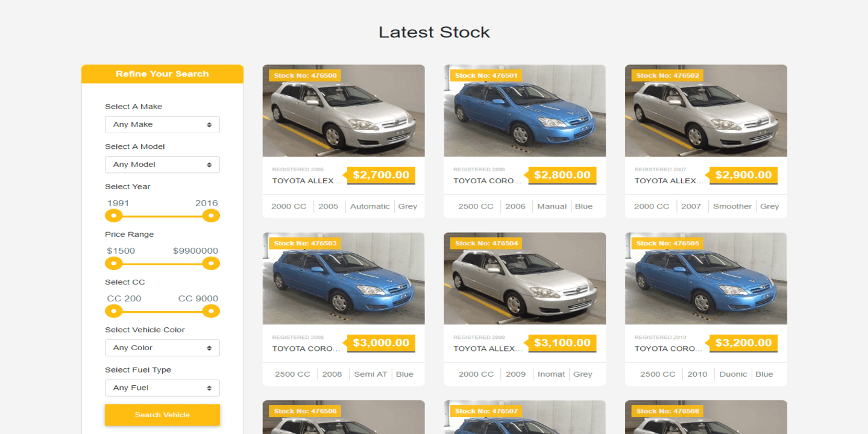
Task: Click Registered 2005 label
Action: [298, 169]
